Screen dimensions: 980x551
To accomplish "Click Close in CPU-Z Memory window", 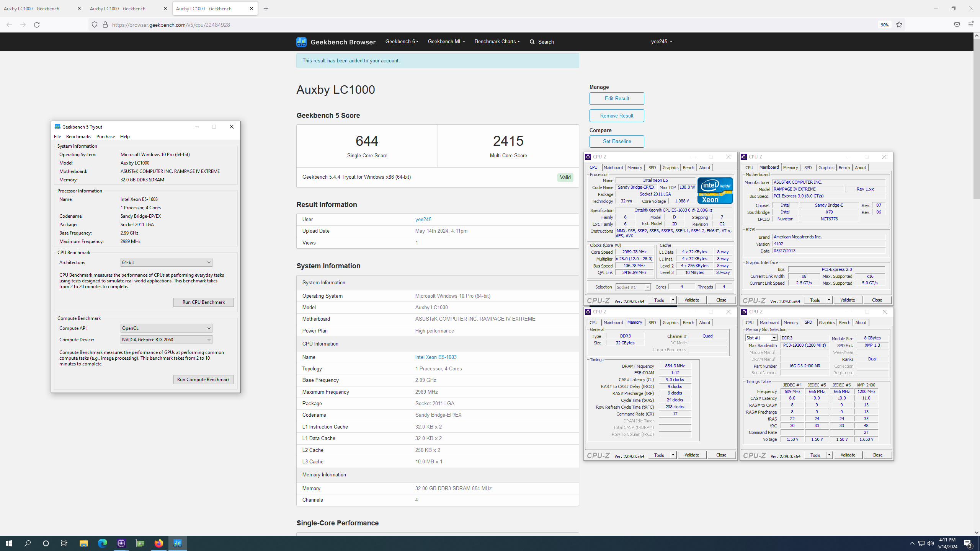I will pyautogui.click(x=721, y=455).
